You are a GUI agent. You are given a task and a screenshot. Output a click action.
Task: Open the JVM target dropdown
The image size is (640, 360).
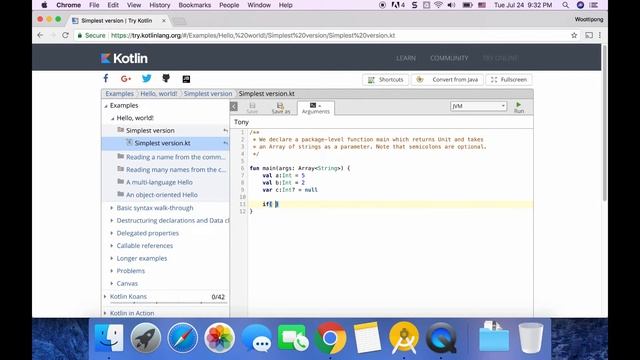click(478, 106)
